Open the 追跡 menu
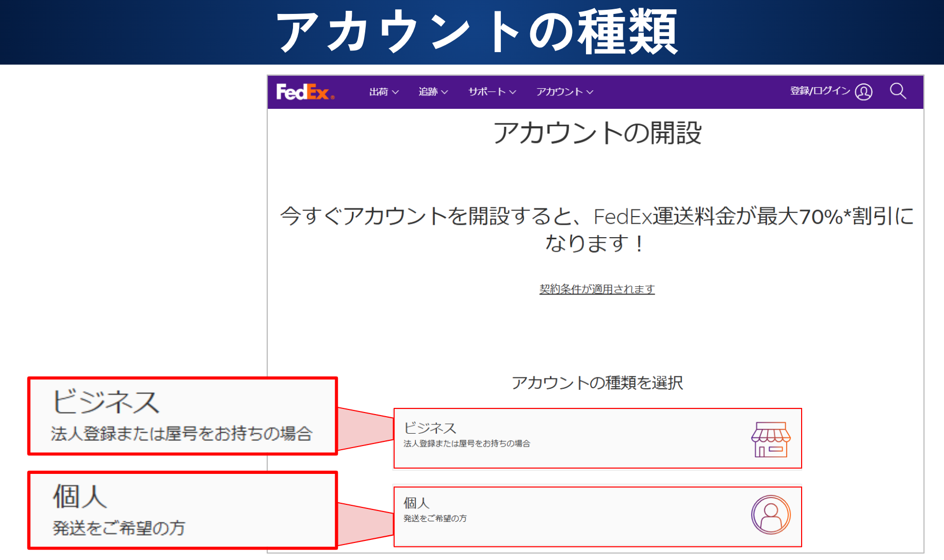The image size is (944, 560). click(433, 92)
